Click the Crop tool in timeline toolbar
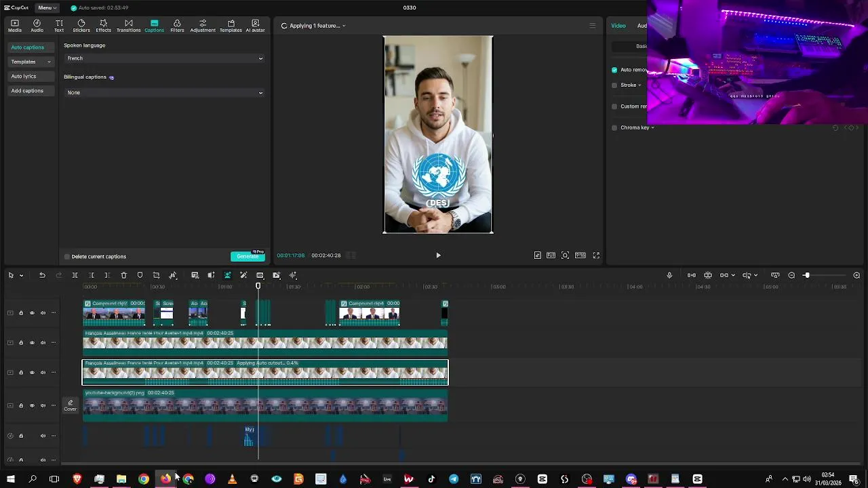868x488 pixels. [156, 275]
